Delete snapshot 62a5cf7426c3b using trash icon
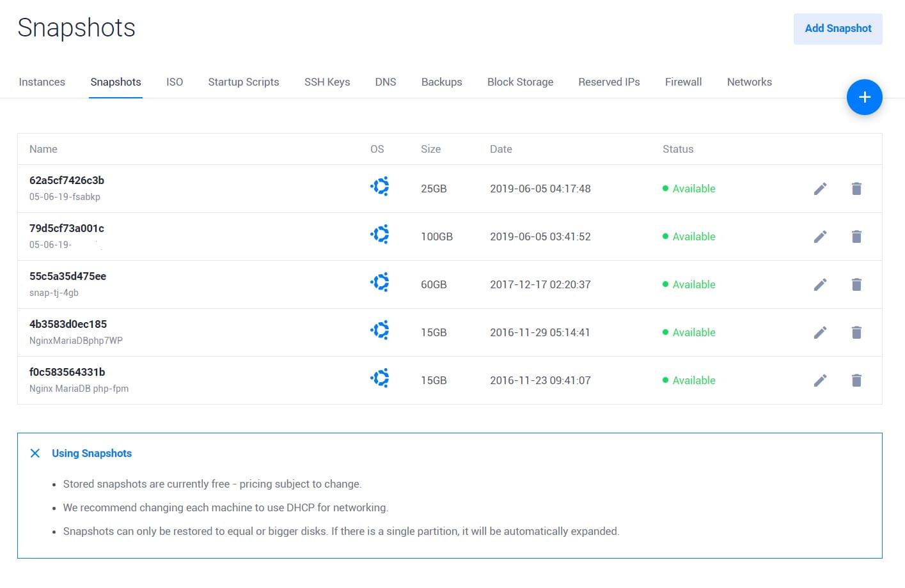The image size is (905, 588). tap(856, 189)
